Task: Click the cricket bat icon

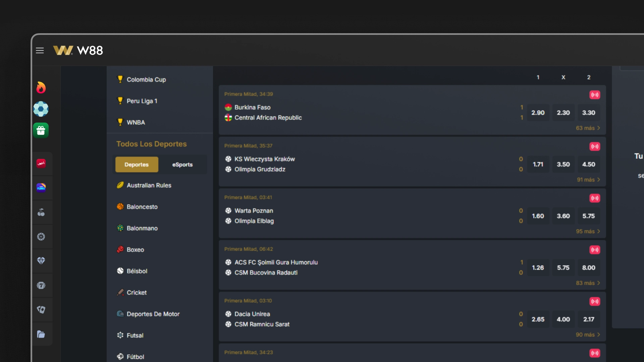Action: click(x=120, y=292)
